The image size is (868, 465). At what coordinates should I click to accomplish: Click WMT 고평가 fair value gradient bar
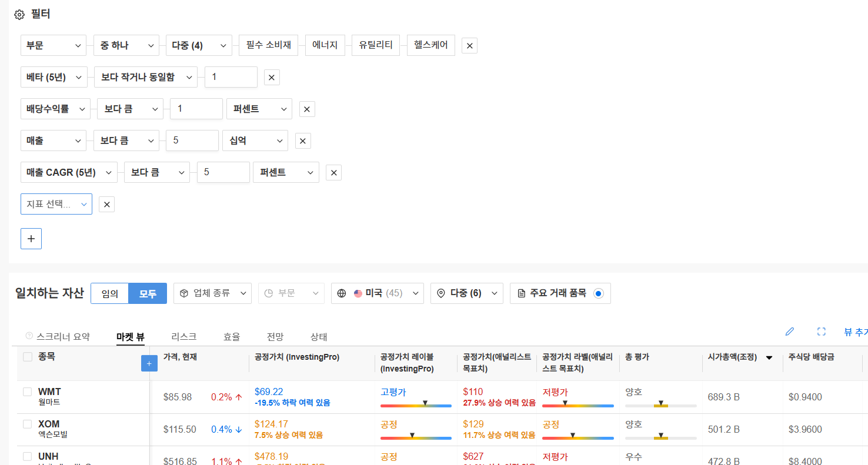[x=416, y=404]
